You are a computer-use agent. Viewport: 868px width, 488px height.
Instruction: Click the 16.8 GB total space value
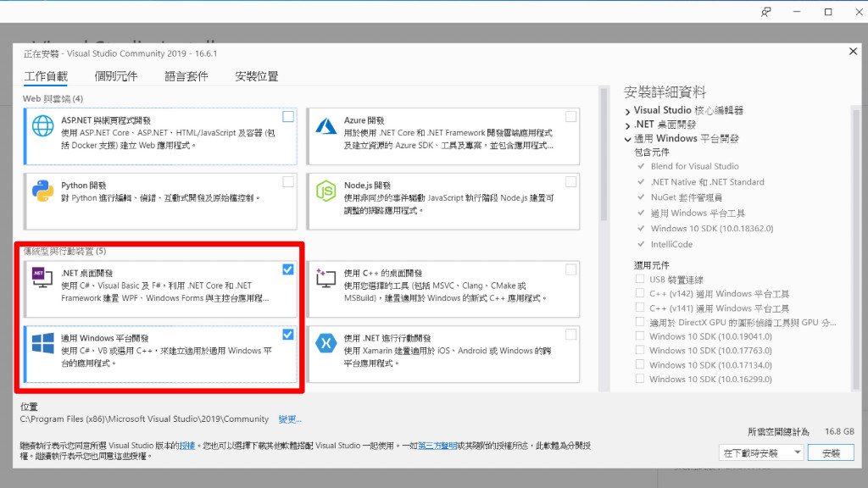(839, 431)
